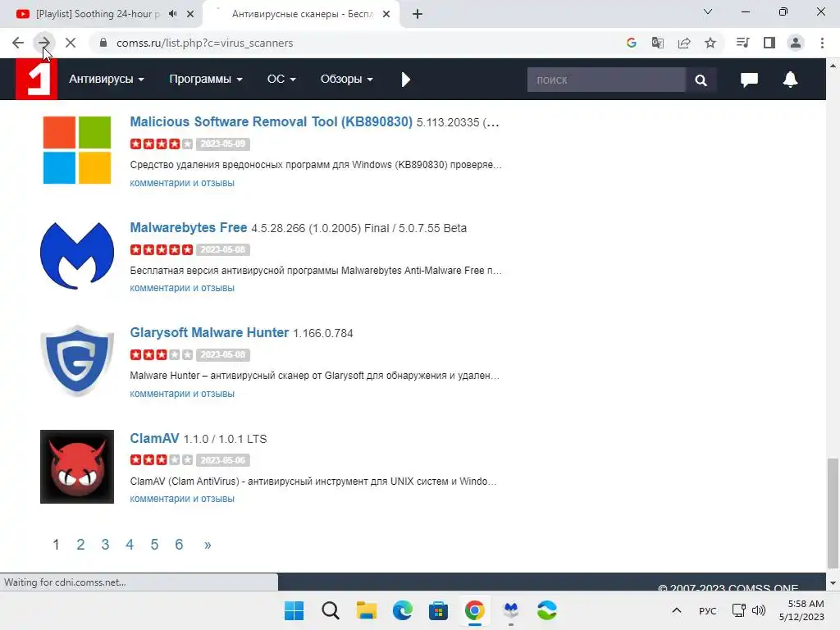View site security lock information

[x=103, y=43]
